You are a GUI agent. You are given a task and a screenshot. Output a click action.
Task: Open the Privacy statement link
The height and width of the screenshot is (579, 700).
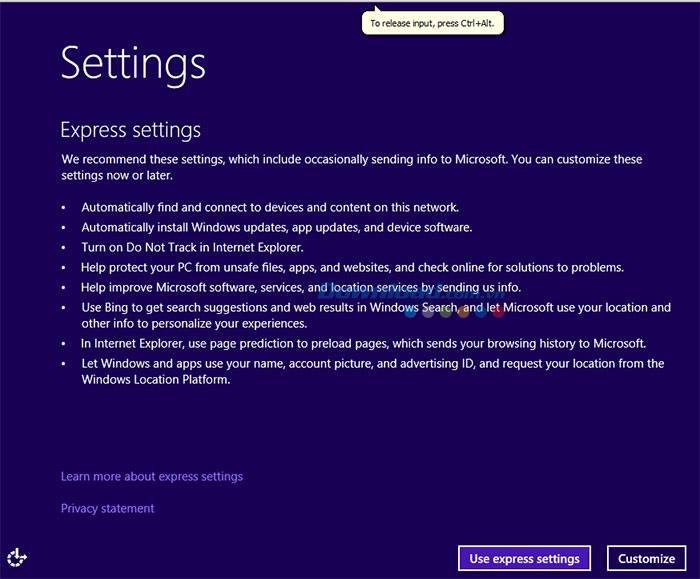click(107, 508)
